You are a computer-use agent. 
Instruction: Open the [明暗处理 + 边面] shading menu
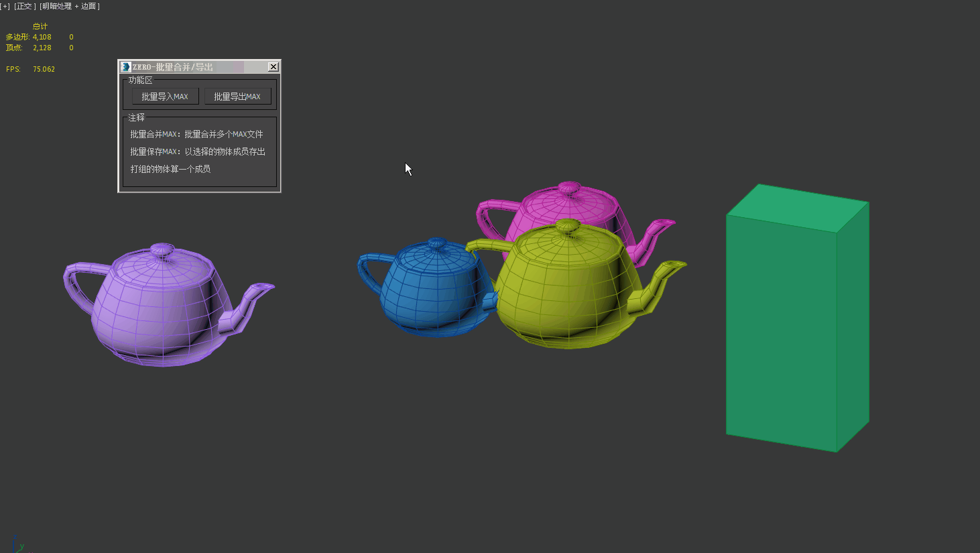(x=70, y=6)
